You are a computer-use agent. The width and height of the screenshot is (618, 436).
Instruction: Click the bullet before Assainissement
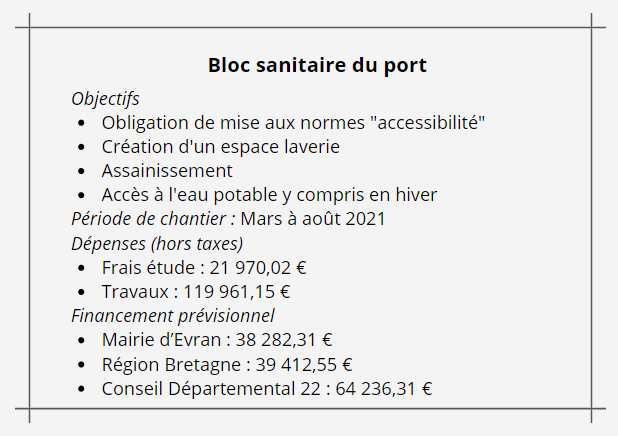[82, 171]
